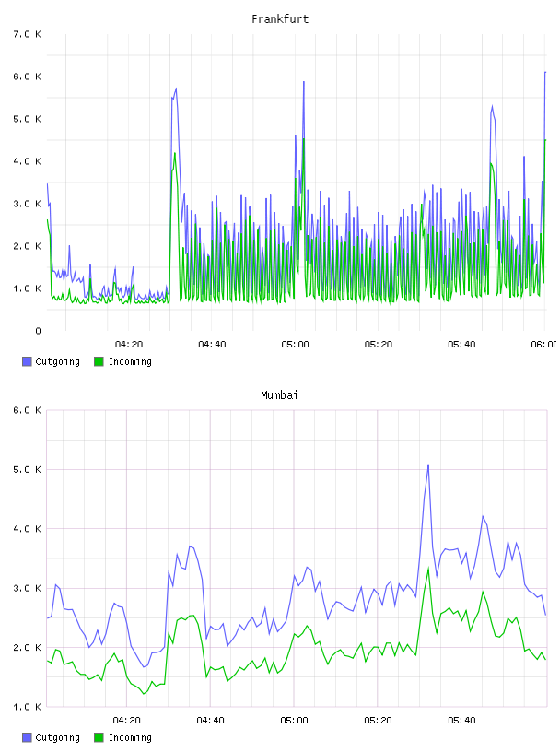
Task: Click the green Incoming swatch in Mumbai legend
Action: [99, 737]
